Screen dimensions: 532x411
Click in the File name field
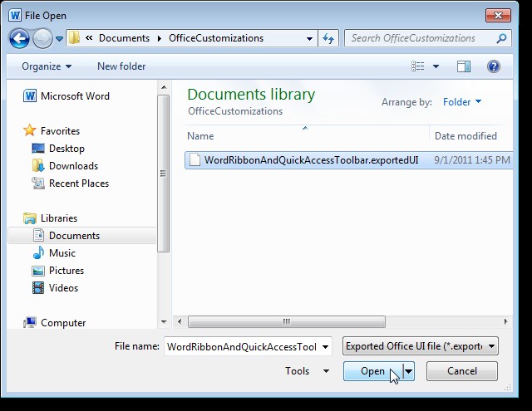(242, 346)
